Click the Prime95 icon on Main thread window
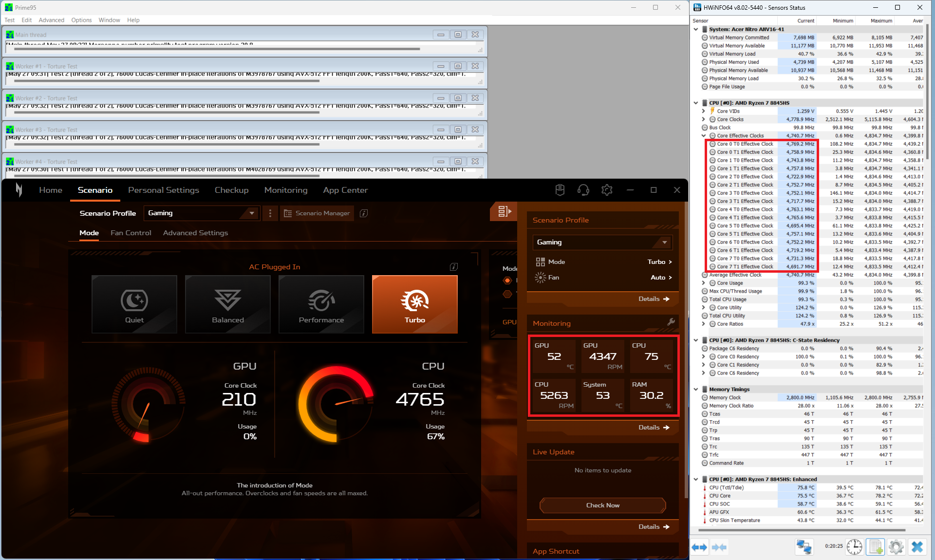 pos(10,35)
